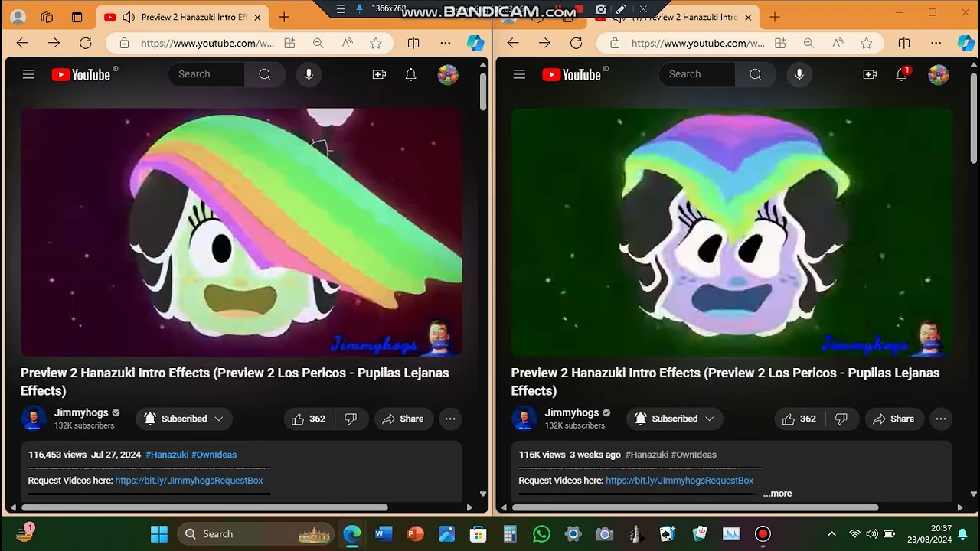Dislike the video in left window
The height and width of the screenshot is (551, 980).
pyautogui.click(x=351, y=419)
